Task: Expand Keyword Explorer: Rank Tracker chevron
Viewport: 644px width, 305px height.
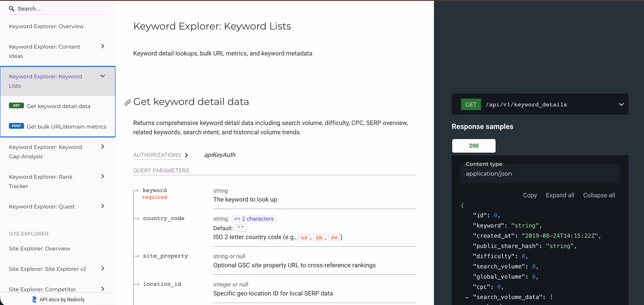Action: pyautogui.click(x=103, y=176)
